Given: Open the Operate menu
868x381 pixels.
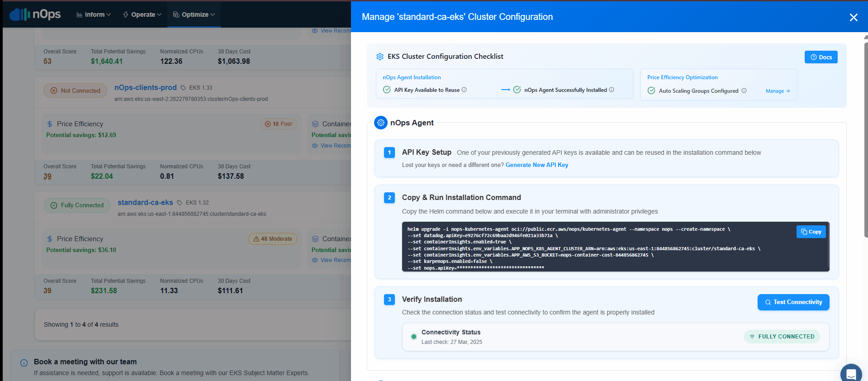Looking at the screenshot, I should [142, 14].
